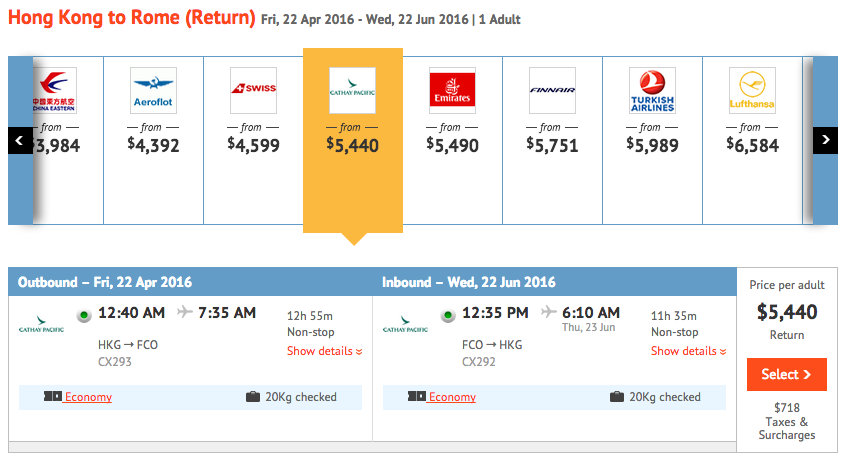Click inbound 20Kg checked baggage icon
This screenshot has width=848, height=461.
[x=617, y=397]
